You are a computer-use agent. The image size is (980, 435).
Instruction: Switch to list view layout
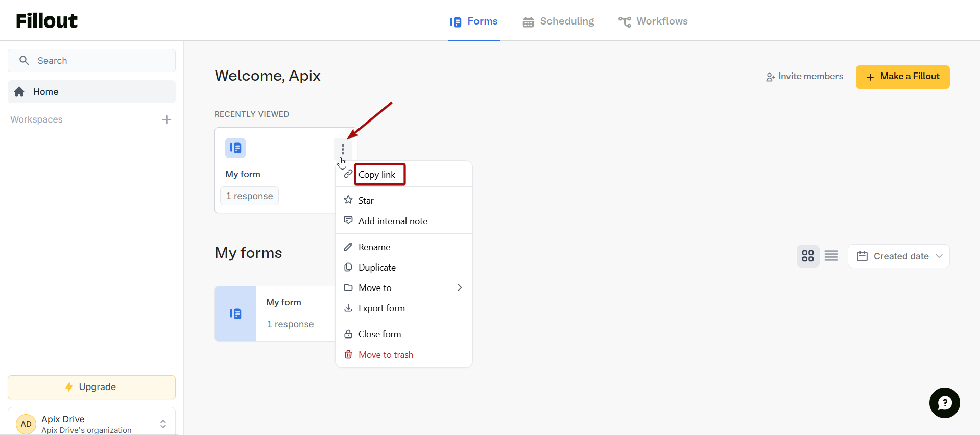(x=831, y=256)
